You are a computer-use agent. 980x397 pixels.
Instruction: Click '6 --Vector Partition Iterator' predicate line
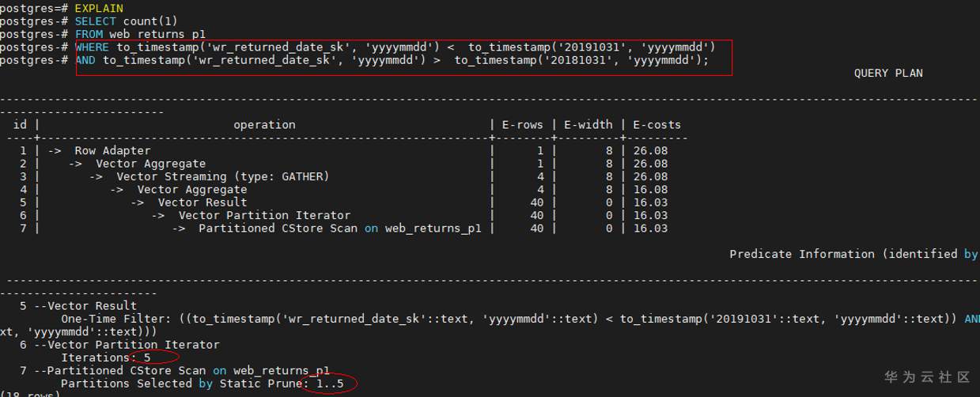pyautogui.click(x=119, y=345)
